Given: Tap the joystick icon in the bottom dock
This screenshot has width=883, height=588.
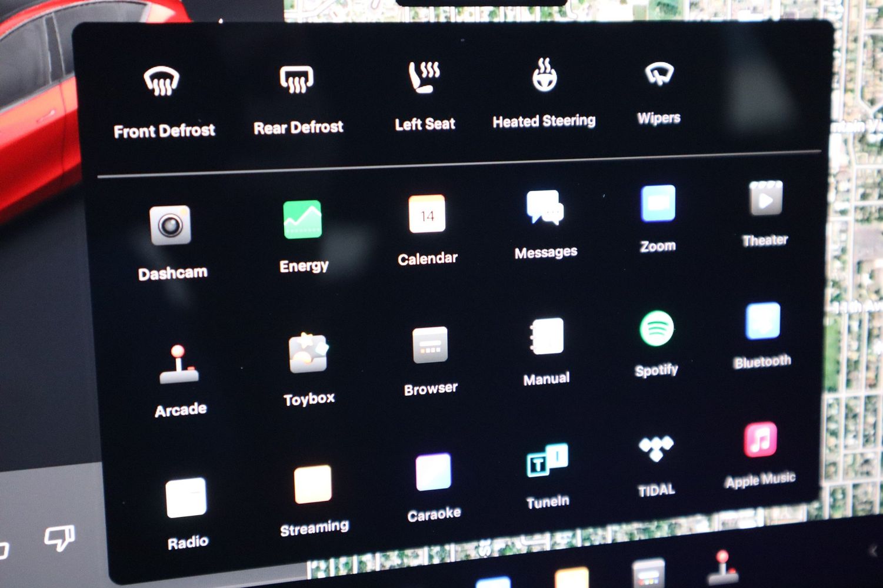Looking at the screenshot, I should (724, 568).
